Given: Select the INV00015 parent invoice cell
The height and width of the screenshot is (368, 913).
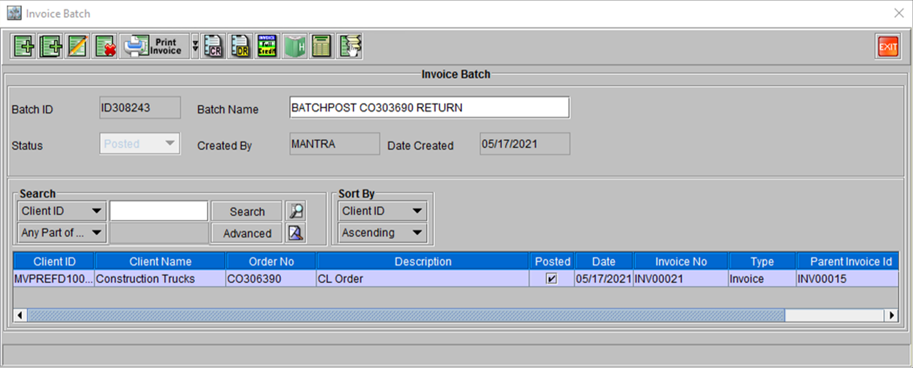Looking at the screenshot, I should [x=847, y=279].
